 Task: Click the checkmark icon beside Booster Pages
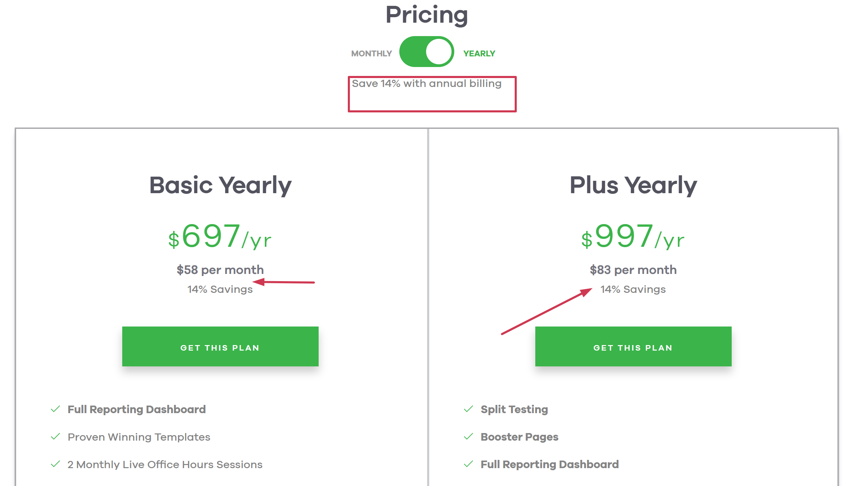point(469,437)
